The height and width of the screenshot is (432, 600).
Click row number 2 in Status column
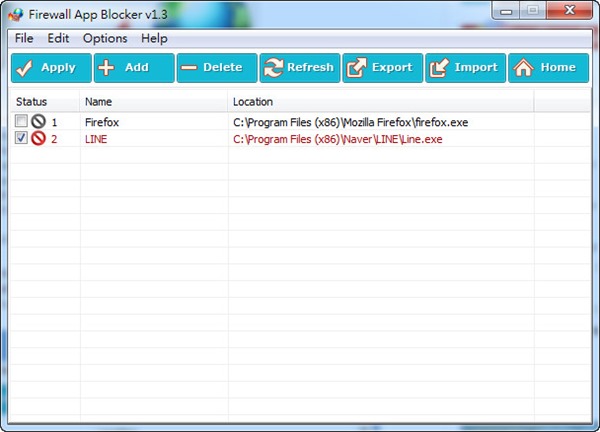tap(54, 139)
